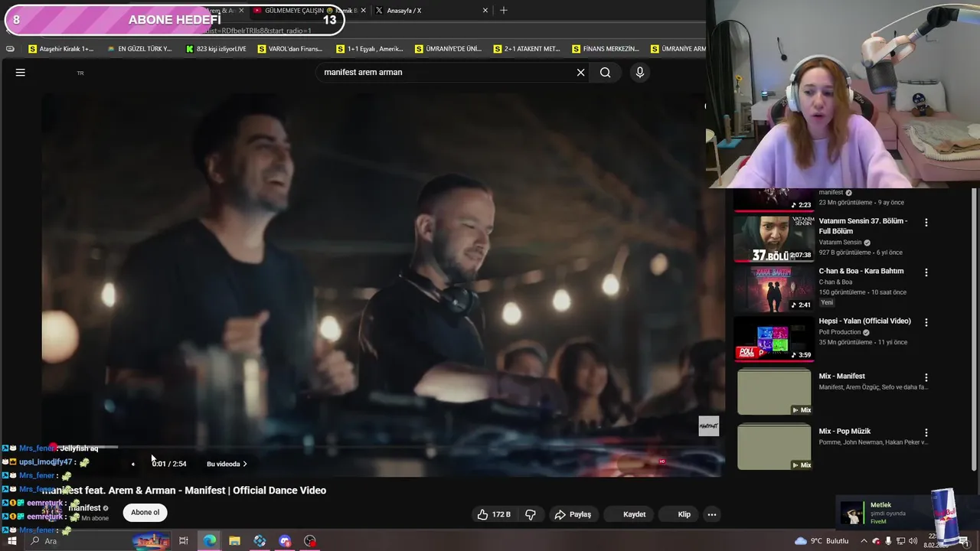
Task: Open the "ÜMRANİYE'DE ÜNİ..." bookmark
Action: tap(449, 49)
